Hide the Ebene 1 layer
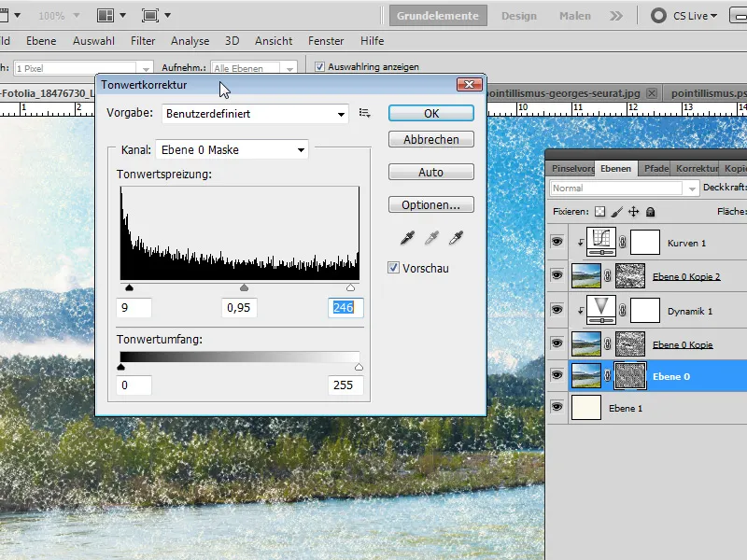The height and width of the screenshot is (560, 747). tap(557, 407)
